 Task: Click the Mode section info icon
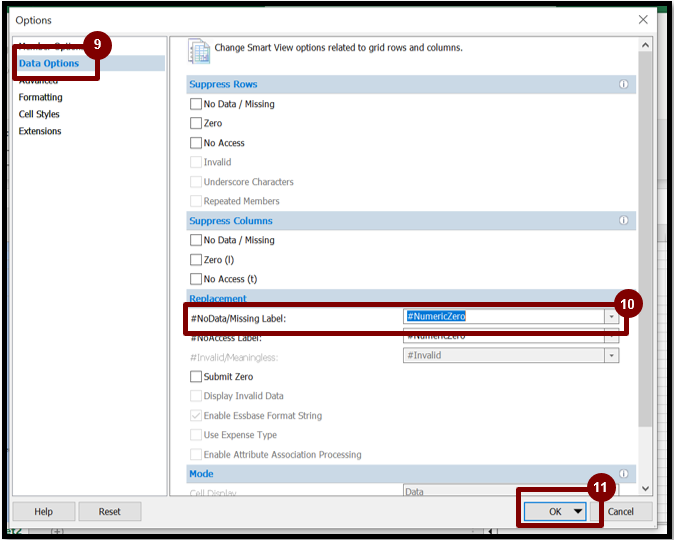pos(623,473)
